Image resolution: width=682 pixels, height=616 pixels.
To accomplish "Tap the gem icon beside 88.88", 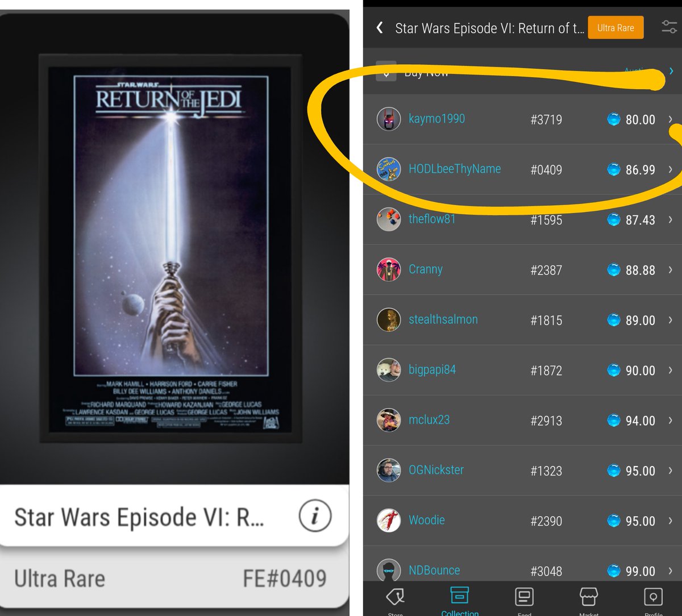I will [x=614, y=270].
